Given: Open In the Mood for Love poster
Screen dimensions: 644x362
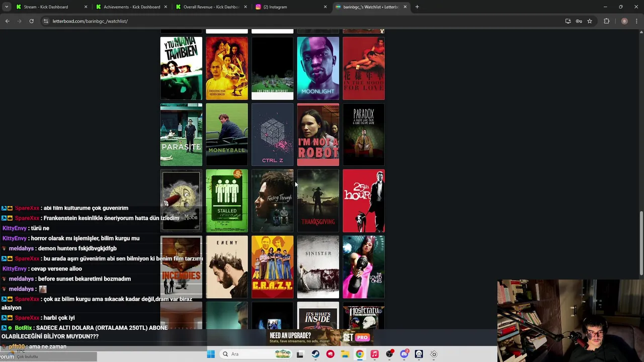Looking at the screenshot, I should click(x=364, y=68).
